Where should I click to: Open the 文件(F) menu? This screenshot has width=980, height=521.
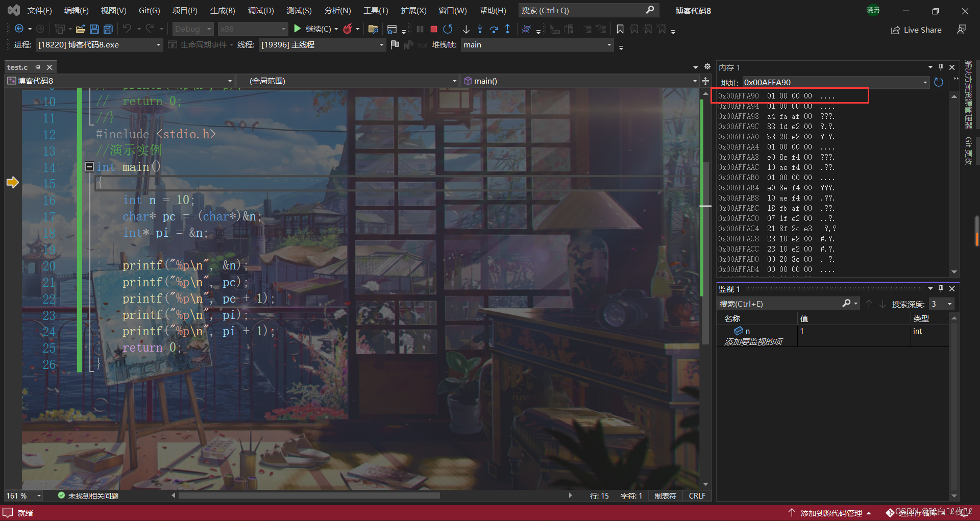(x=39, y=10)
